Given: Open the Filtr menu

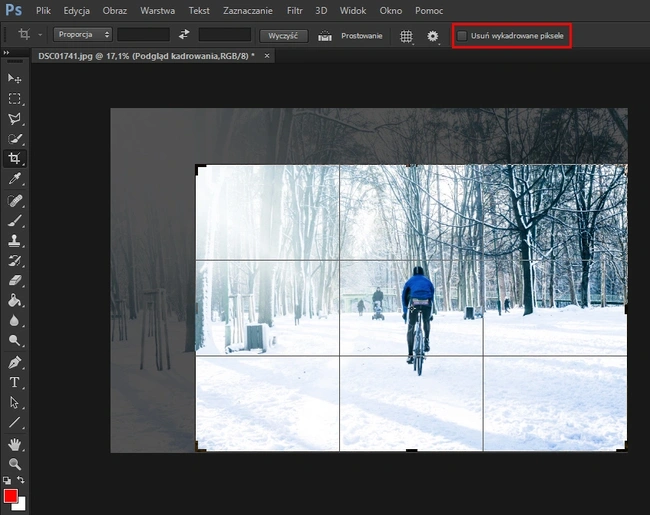Looking at the screenshot, I should 294,11.
